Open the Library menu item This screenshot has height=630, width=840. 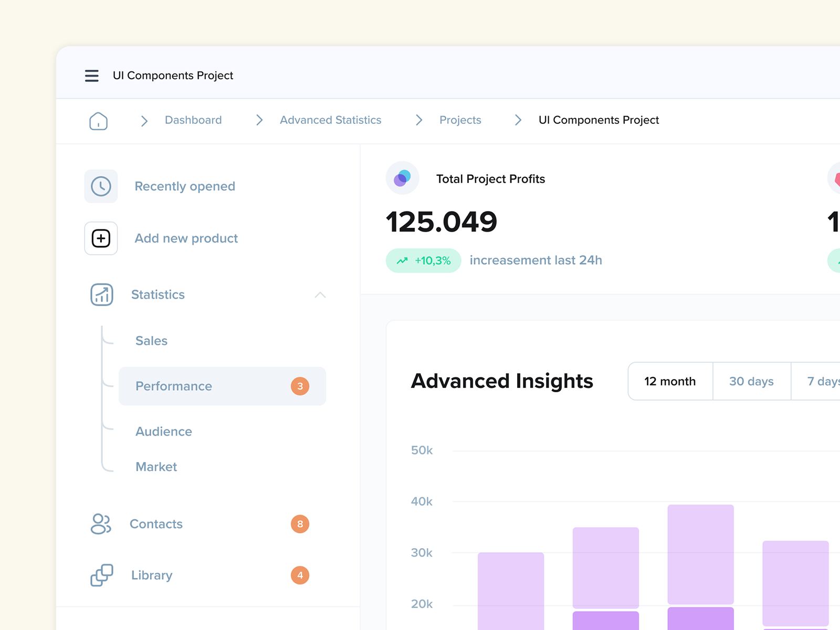pyautogui.click(x=152, y=575)
